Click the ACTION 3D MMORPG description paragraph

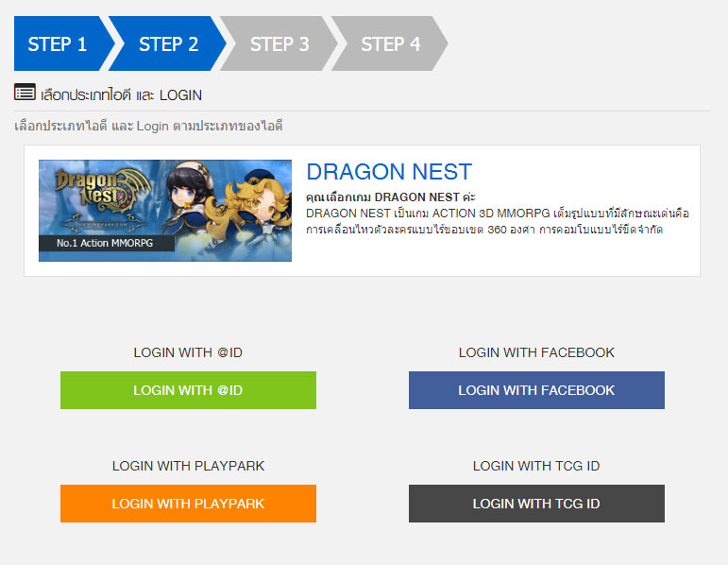tap(500, 221)
